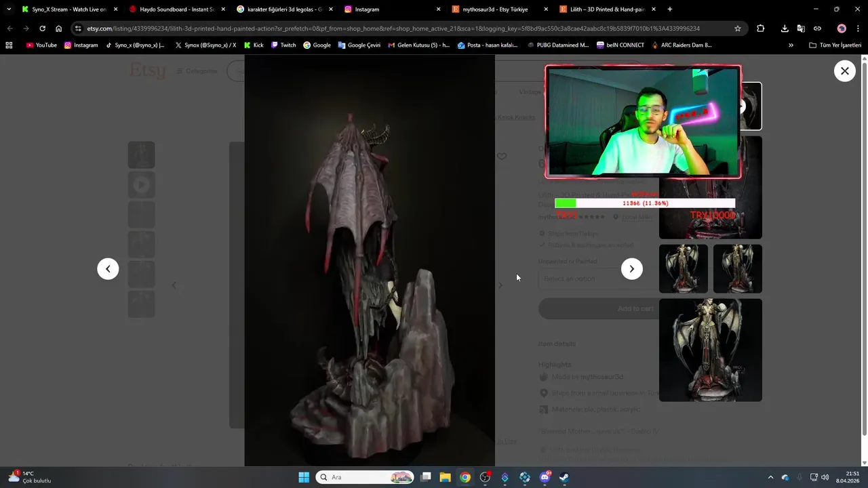868x488 pixels.
Task: Expand the system tray hidden icons chevron
Action: 770,477
